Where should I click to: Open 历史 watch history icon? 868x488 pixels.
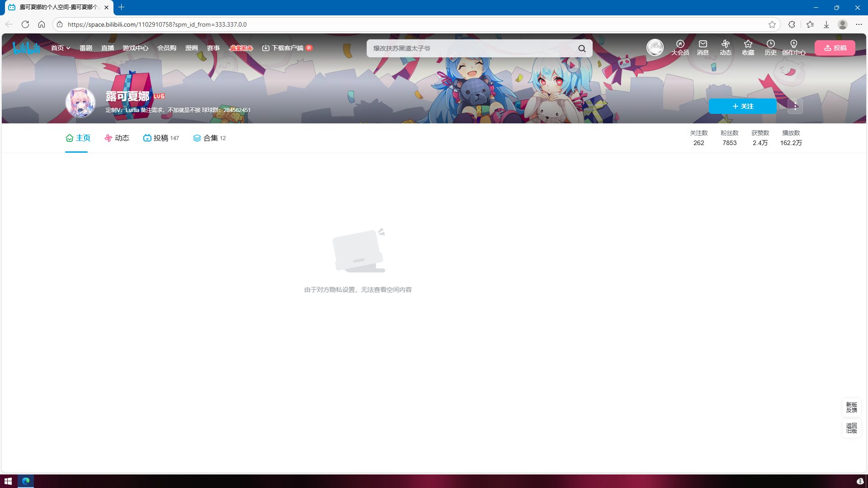(x=770, y=47)
